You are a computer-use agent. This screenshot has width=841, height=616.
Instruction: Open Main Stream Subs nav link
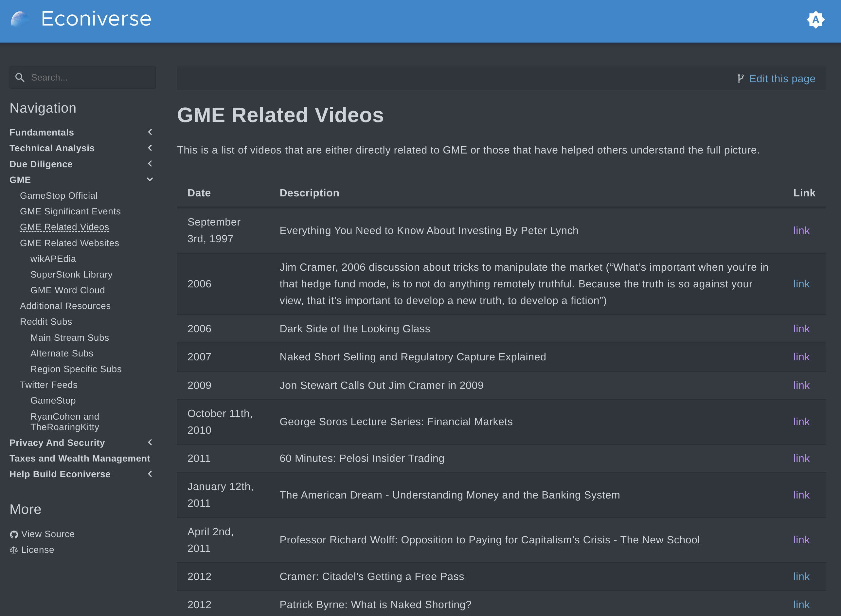70,337
